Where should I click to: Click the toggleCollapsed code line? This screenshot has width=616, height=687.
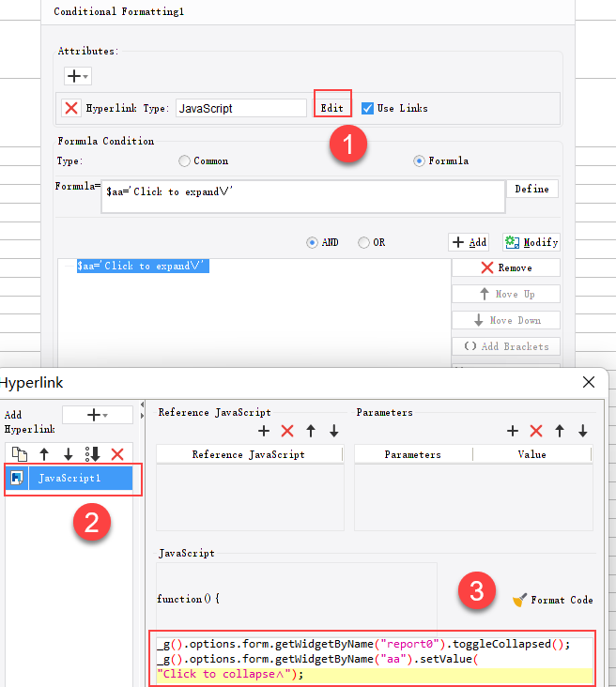pyautogui.click(x=364, y=644)
